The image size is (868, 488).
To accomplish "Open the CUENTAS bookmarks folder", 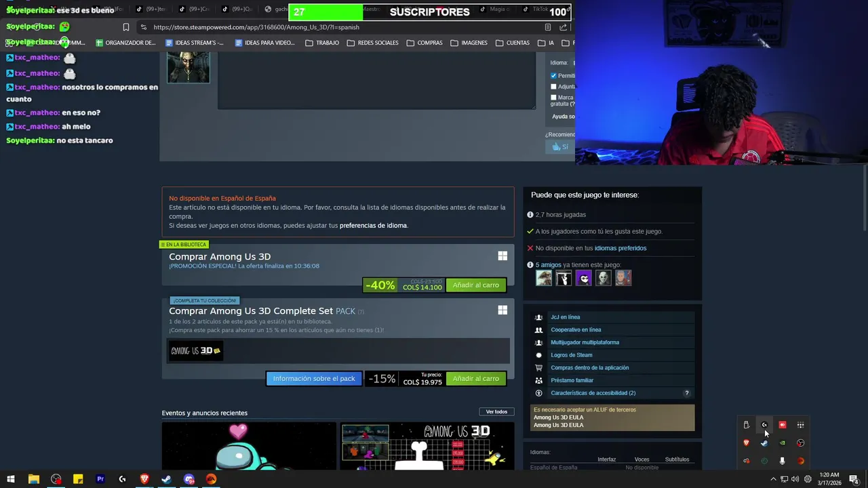I will [x=512, y=43].
